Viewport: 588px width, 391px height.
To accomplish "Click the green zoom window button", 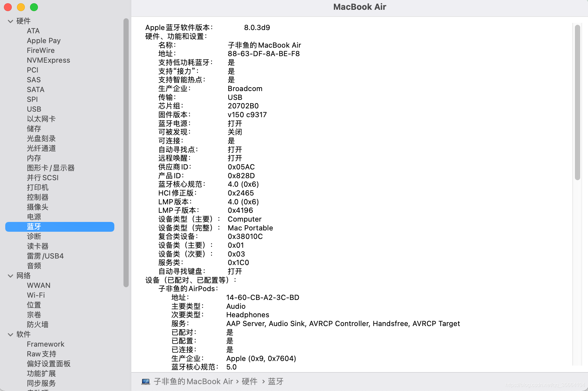I will (x=34, y=7).
